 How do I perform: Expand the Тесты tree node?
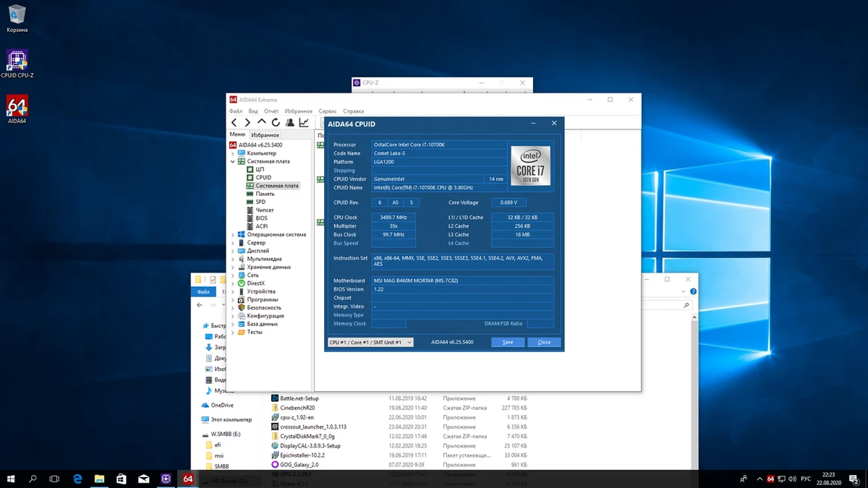233,332
